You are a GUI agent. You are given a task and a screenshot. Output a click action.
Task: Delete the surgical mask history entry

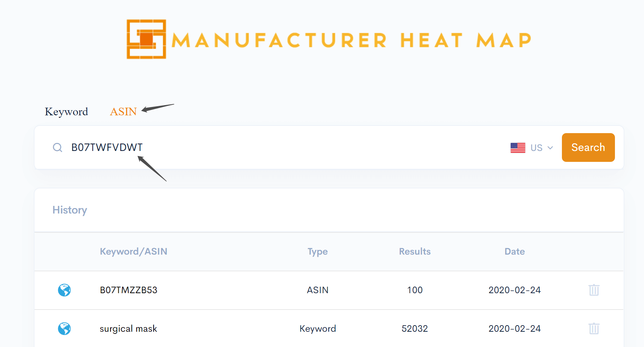pyautogui.click(x=594, y=328)
